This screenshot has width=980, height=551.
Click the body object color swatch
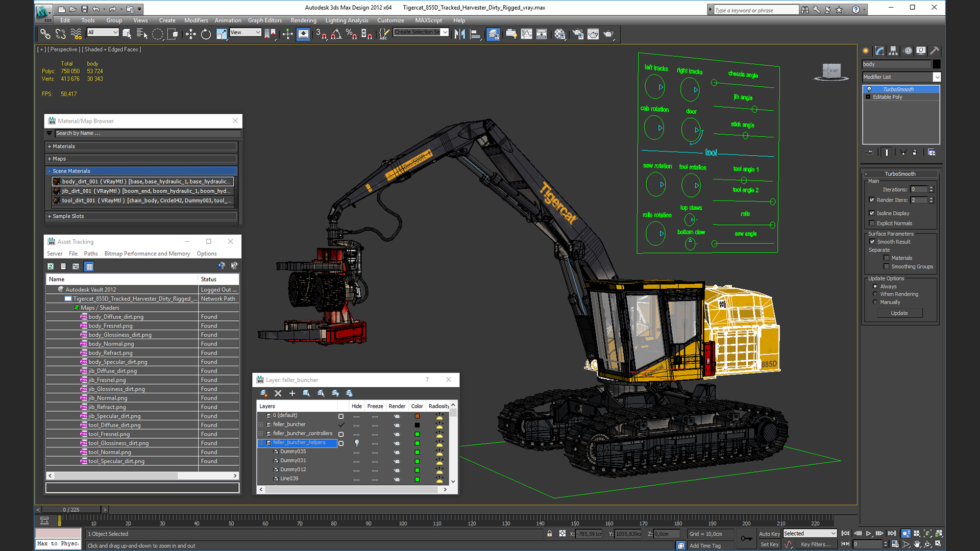936,64
